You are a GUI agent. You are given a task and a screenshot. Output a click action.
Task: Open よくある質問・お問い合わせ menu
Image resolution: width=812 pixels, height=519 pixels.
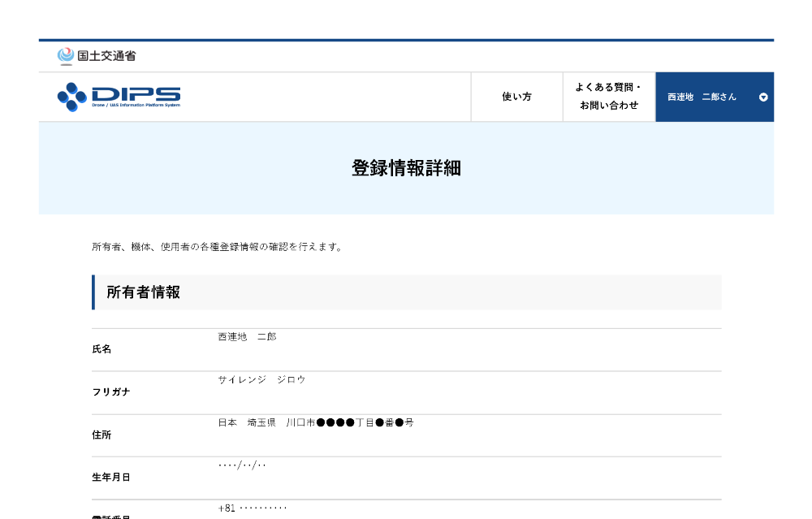(x=609, y=97)
